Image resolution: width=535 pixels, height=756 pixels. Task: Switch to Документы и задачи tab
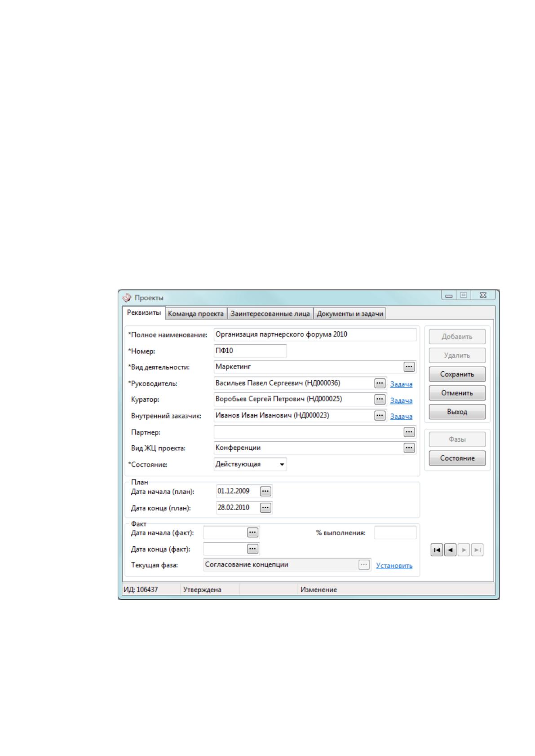pyautogui.click(x=350, y=314)
